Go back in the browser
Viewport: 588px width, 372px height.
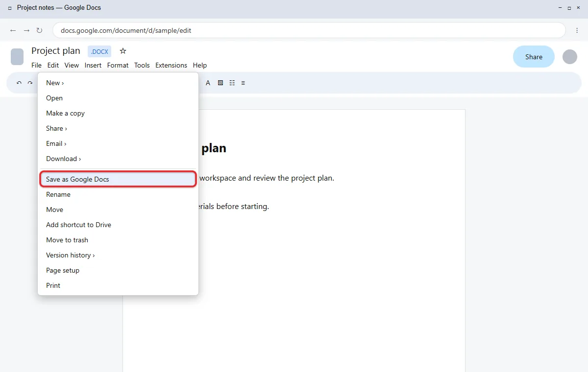(x=13, y=30)
